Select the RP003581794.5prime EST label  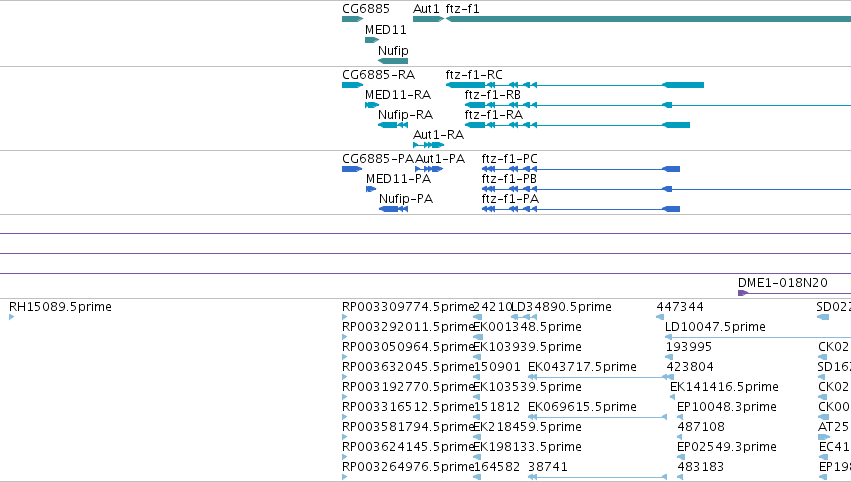(x=408, y=427)
